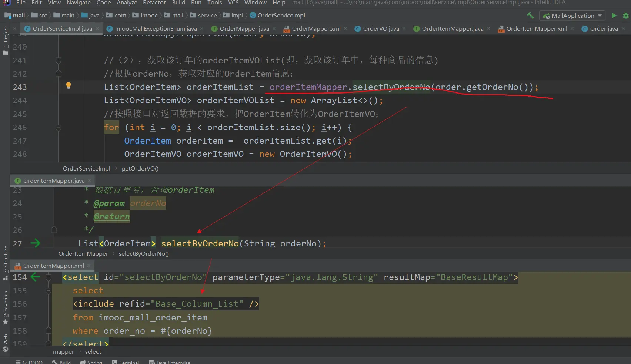Click the OrderItem class link at line 247
This screenshot has width=631, height=364.
pyautogui.click(x=147, y=141)
